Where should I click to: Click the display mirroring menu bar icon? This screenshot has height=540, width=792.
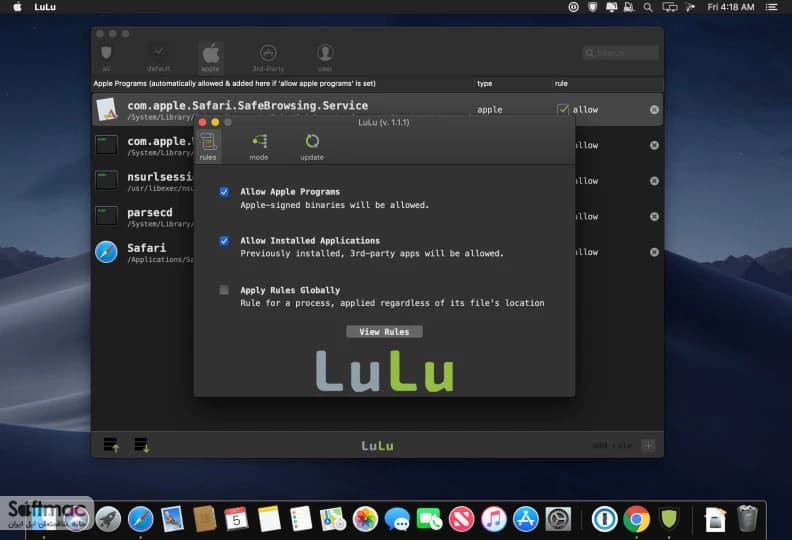(670, 7)
